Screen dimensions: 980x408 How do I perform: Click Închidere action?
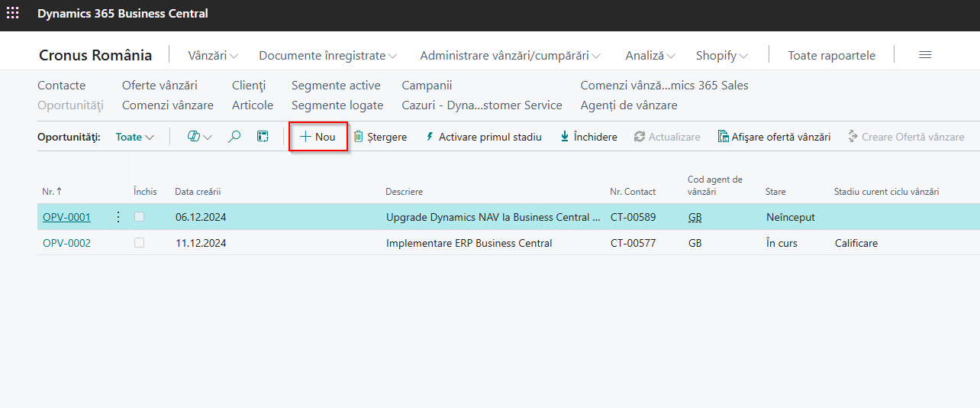tap(588, 137)
